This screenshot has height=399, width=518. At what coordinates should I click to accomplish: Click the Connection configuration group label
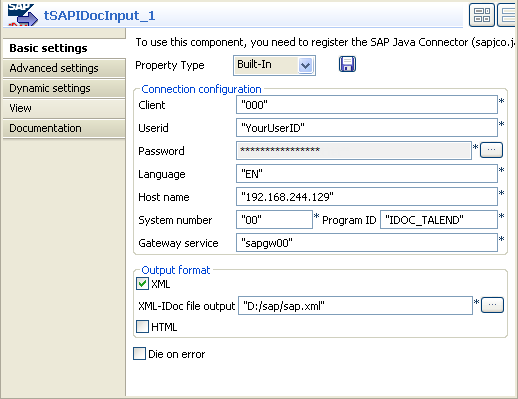click(x=201, y=89)
